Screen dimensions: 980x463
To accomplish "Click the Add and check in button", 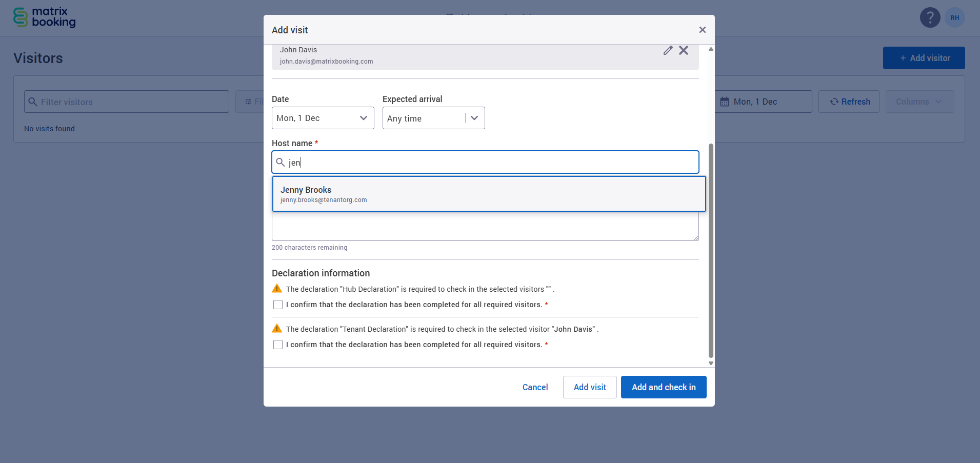I will pyautogui.click(x=663, y=387).
